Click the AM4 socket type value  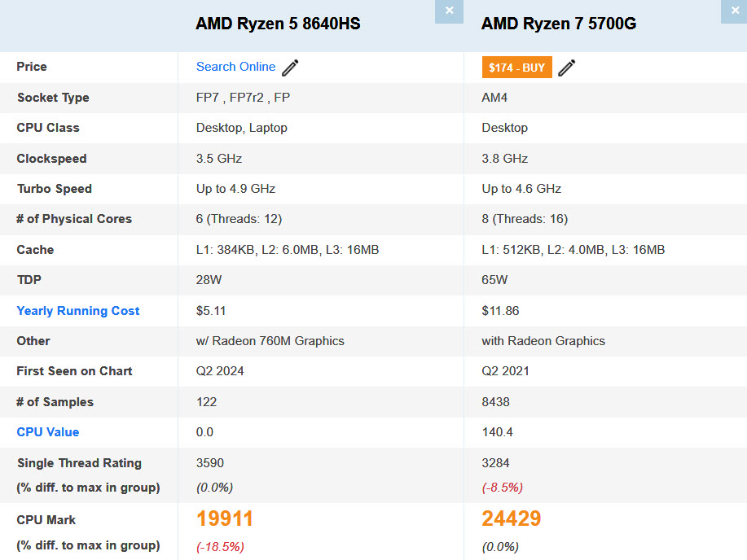point(495,98)
